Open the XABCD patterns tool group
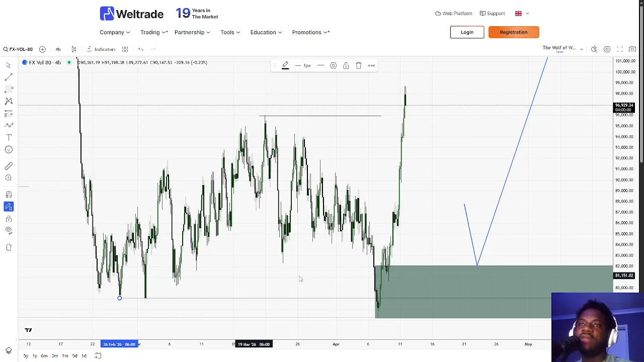This screenshot has width=644, height=362. pyautogui.click(x=9, y=101)
